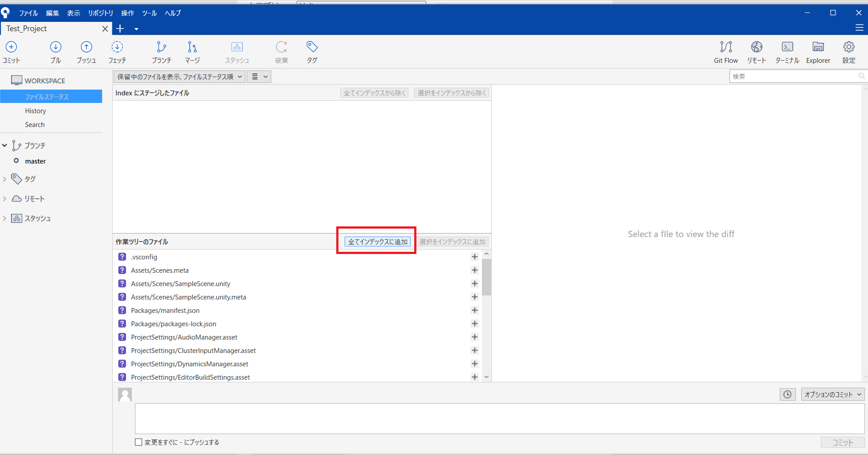Open the Help (ヘルプ) menu
Screen dimensions: 868x455
tap(173, 13)
